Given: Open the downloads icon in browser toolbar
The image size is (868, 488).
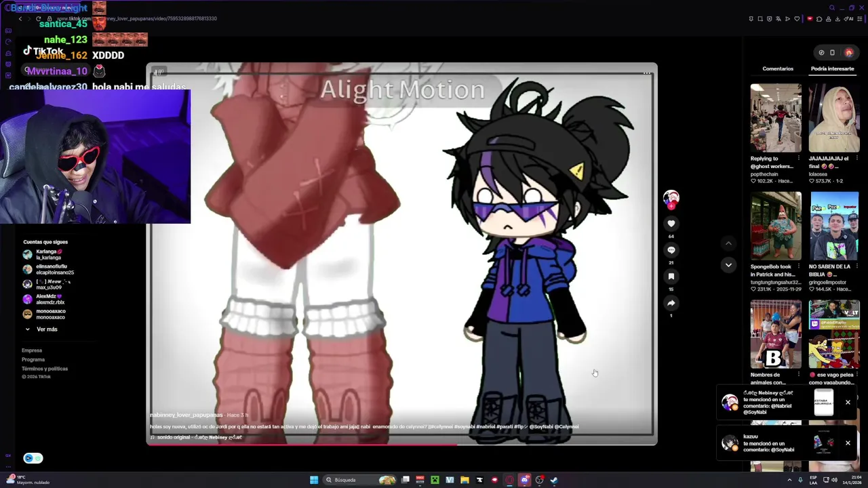Looking at the screenshot, I should (837, 19).
